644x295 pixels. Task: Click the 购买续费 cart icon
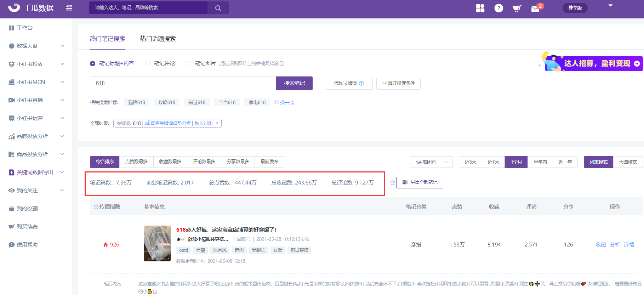coord(12,227)
